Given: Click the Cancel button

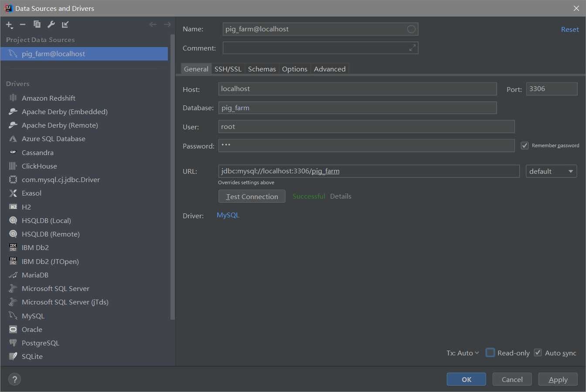Looking at the screenshot, I should 512,379.
